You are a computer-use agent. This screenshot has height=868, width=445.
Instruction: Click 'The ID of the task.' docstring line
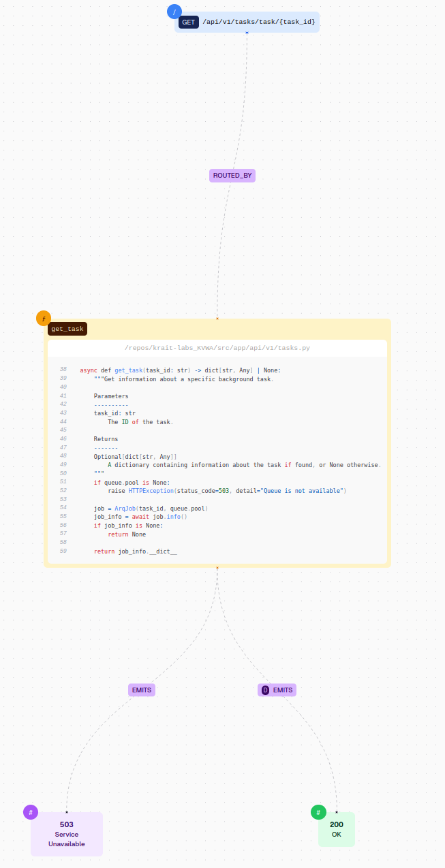pyautogui.click(x=140, y=422)
